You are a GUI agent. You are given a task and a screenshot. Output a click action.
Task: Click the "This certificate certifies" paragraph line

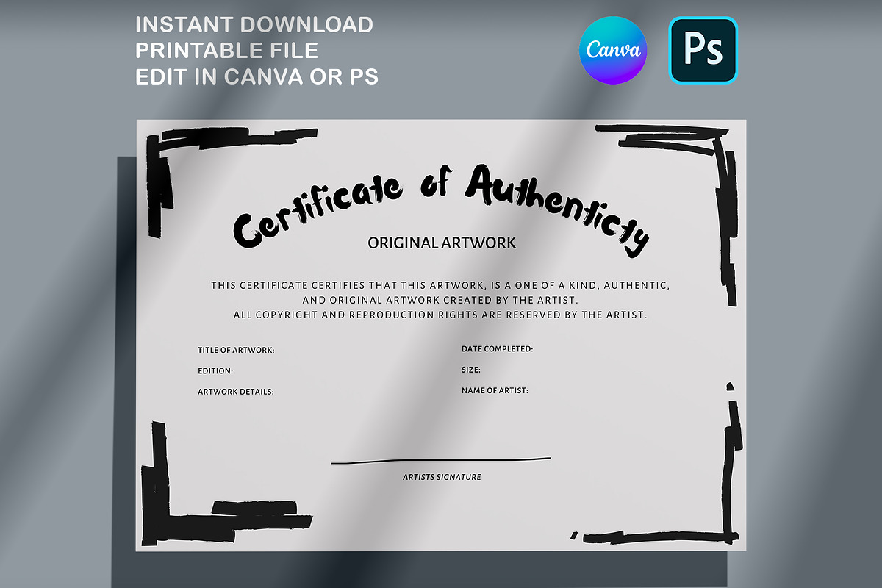pos(440,285)
